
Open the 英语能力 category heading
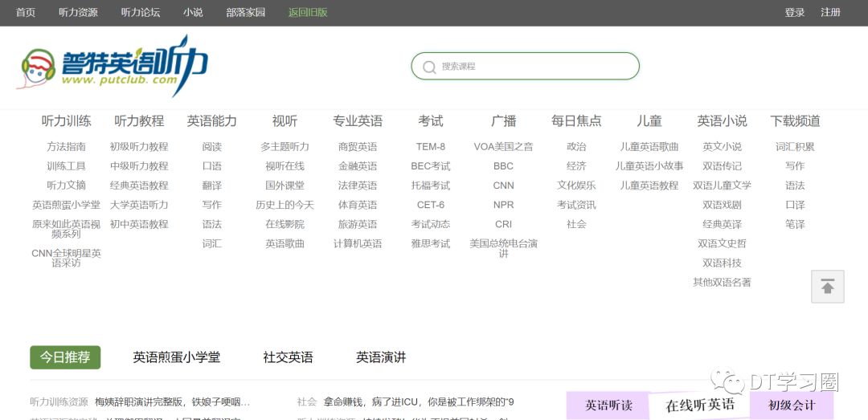pos(211,121)
